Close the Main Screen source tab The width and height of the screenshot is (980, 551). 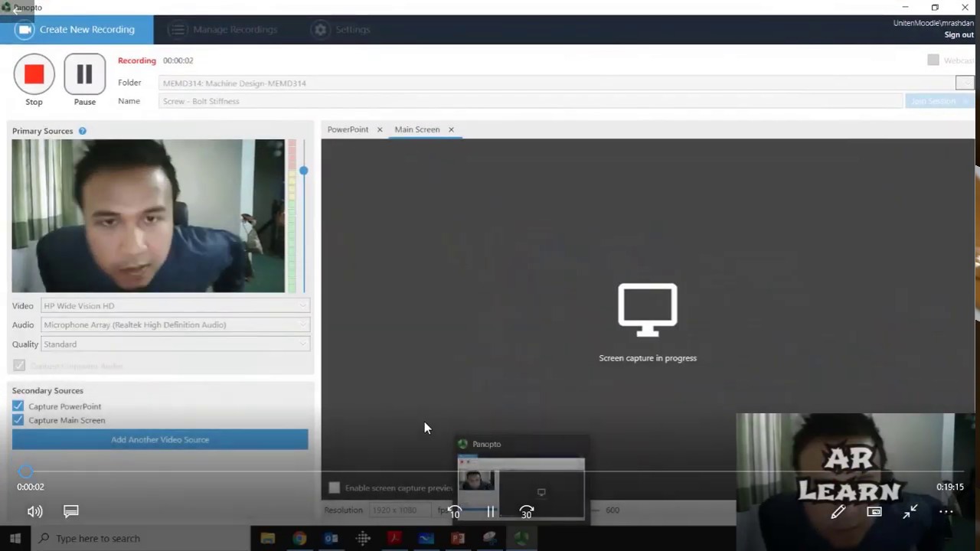coord(451,129)
